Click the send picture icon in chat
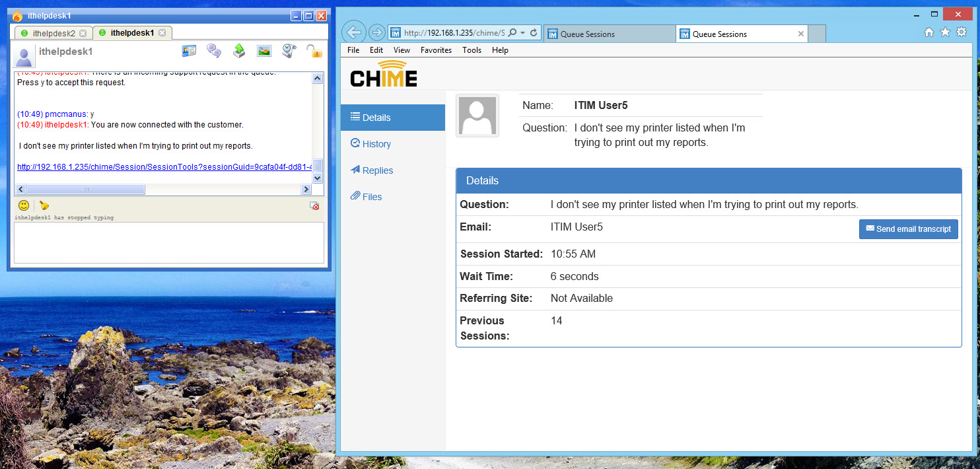 click(x=264, y=51)
